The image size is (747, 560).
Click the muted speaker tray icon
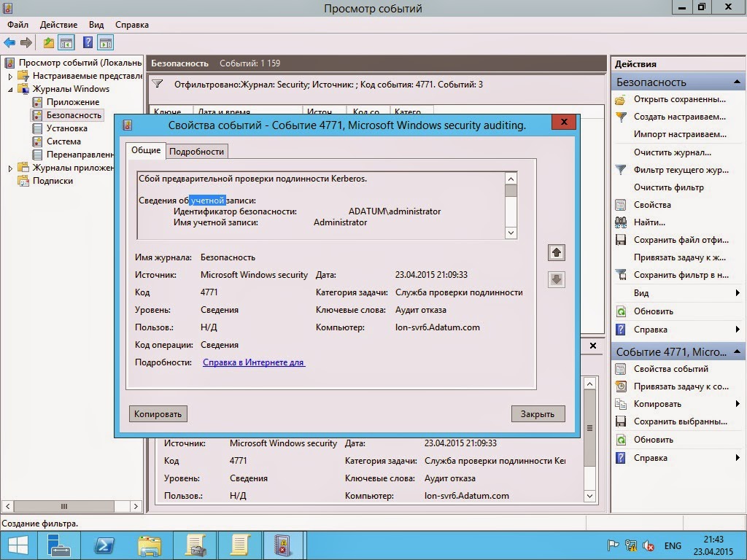[648, 545]
